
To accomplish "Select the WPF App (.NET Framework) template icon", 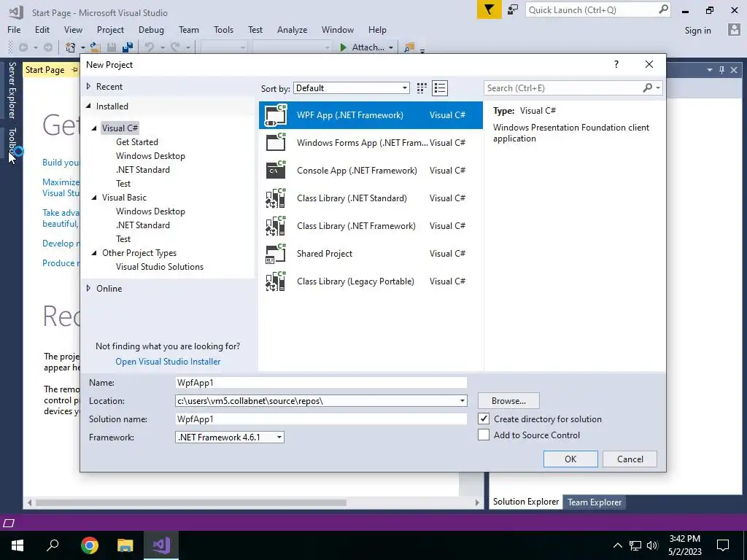I will (275, 114).
